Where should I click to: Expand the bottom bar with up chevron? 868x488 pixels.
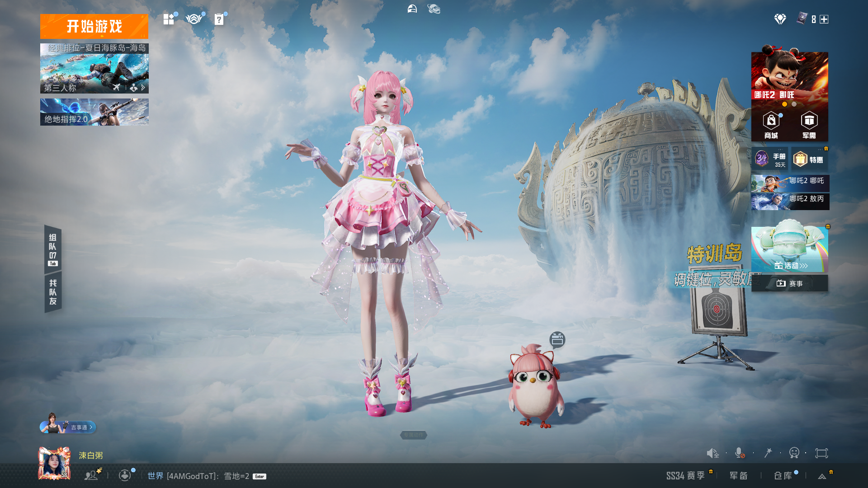point(822,476)
